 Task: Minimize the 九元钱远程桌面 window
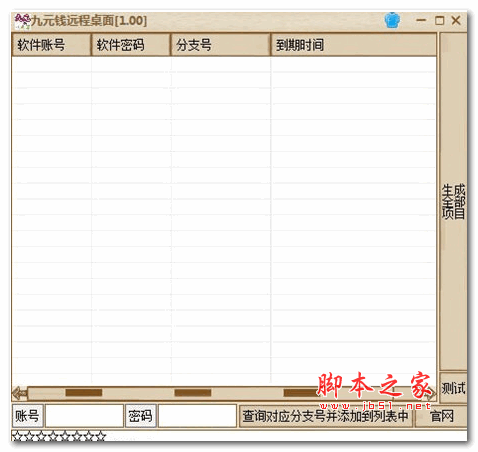point(421,20)
